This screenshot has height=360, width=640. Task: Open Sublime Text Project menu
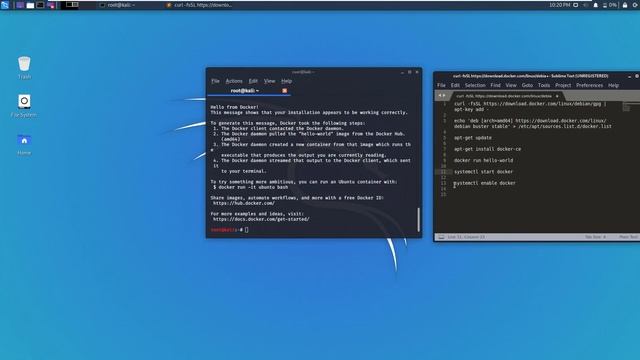(x=563, y=85)
